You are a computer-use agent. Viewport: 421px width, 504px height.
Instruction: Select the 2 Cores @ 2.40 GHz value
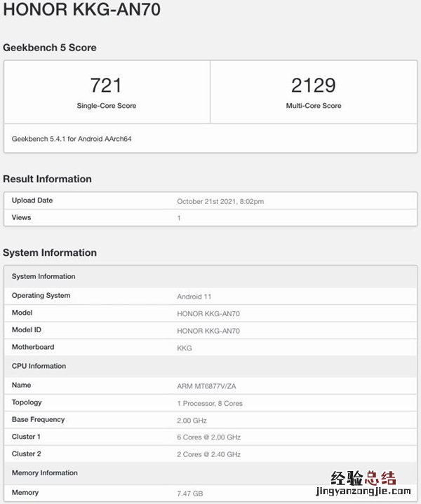click(x=209, y=454)
